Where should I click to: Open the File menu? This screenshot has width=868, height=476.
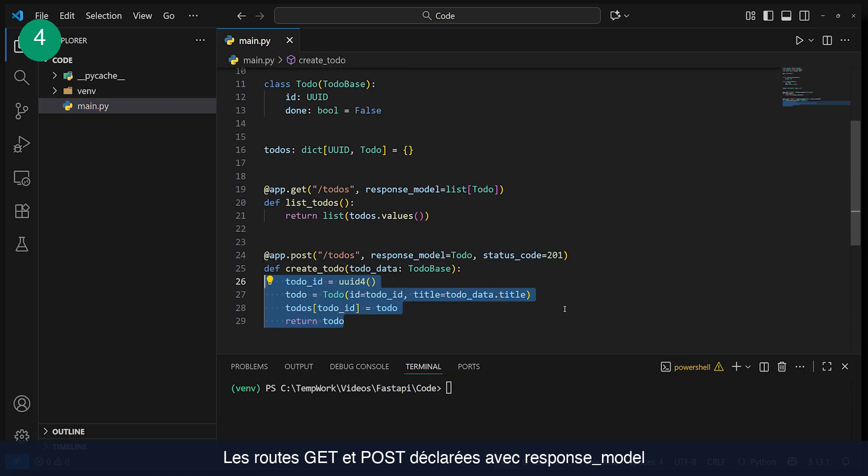pyautogui.click(x=41, y=16)
